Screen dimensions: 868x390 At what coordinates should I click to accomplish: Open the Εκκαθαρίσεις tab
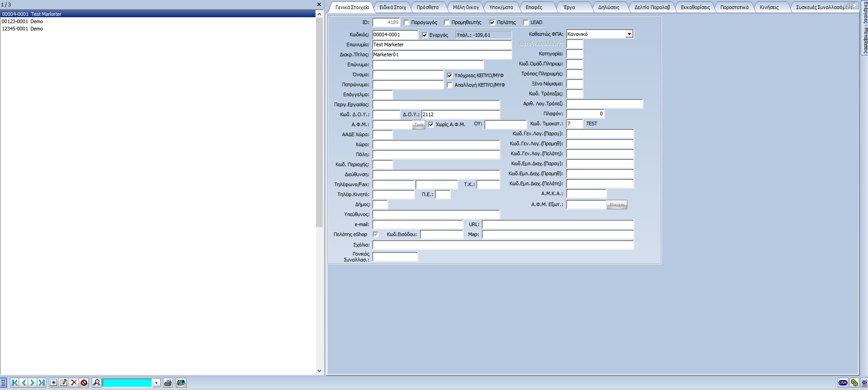[x=695, y=7]
